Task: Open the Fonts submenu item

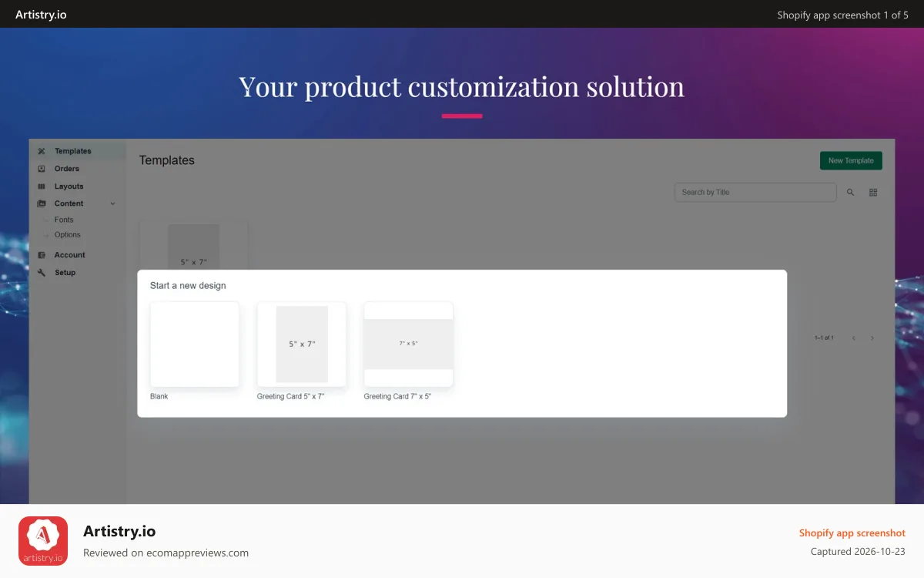Action: [64, 220]
